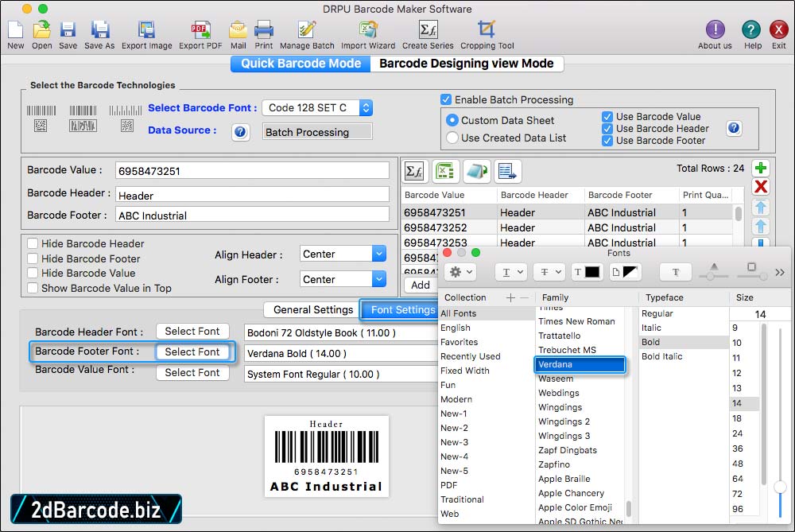Open the General Settings tab
Image resolution: width=795 pixels, height=532 pixels.
tap(312, 310)
